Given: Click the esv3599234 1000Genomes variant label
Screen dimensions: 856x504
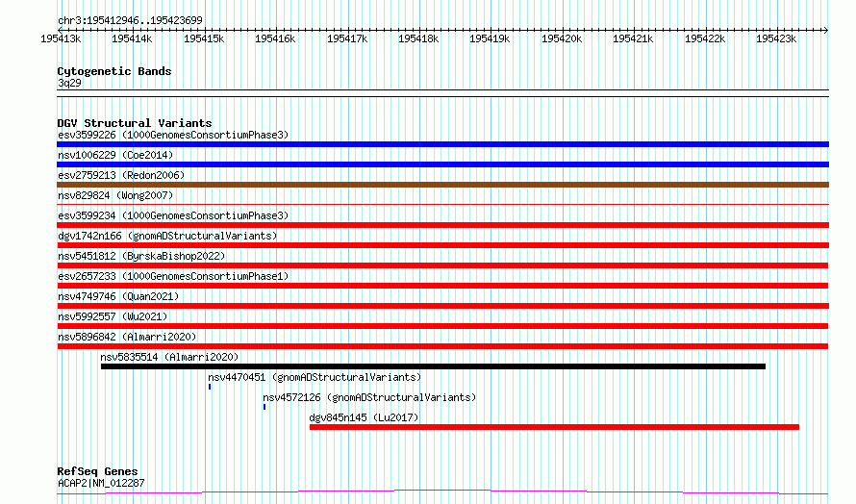Looking at the screenshot, I should [x=173, y=215].
